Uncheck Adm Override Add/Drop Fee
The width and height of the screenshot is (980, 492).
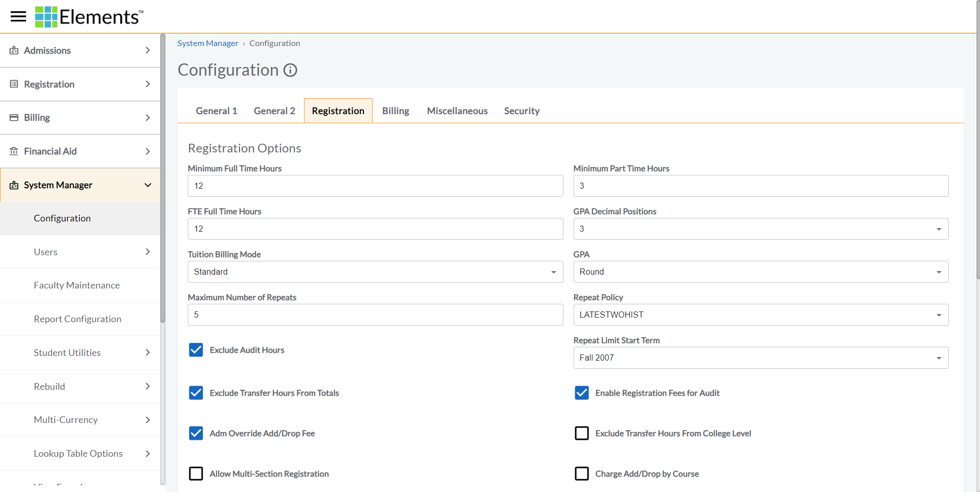pos(196,433)
